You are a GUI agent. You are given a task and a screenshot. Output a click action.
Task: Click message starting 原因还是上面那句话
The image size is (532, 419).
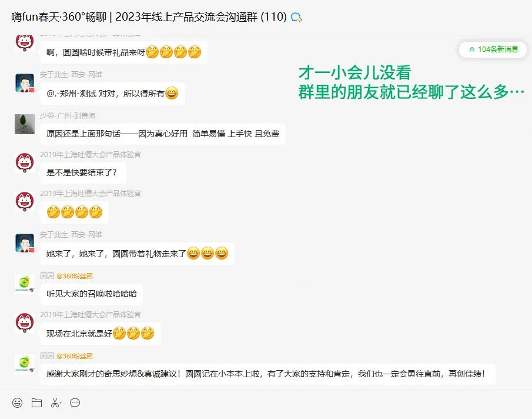[162, 134]
